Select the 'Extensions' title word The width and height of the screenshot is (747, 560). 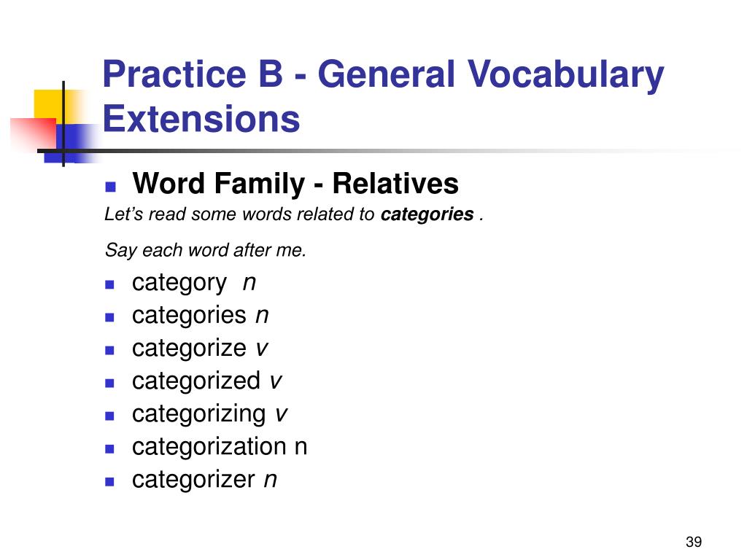(201, 119)
